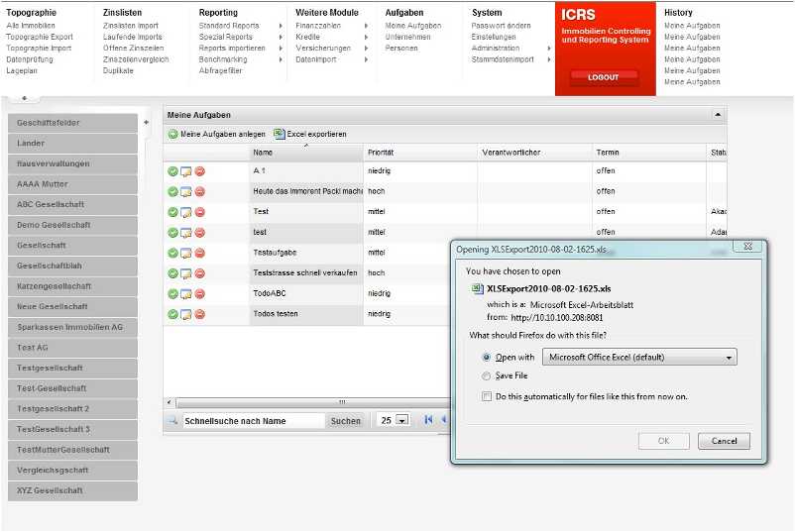The height and width of the screenshot is (532, 795).
Task: Collapse the Meine Aufgaben panel
Action: pyautogui.click(x=718, y=116)
